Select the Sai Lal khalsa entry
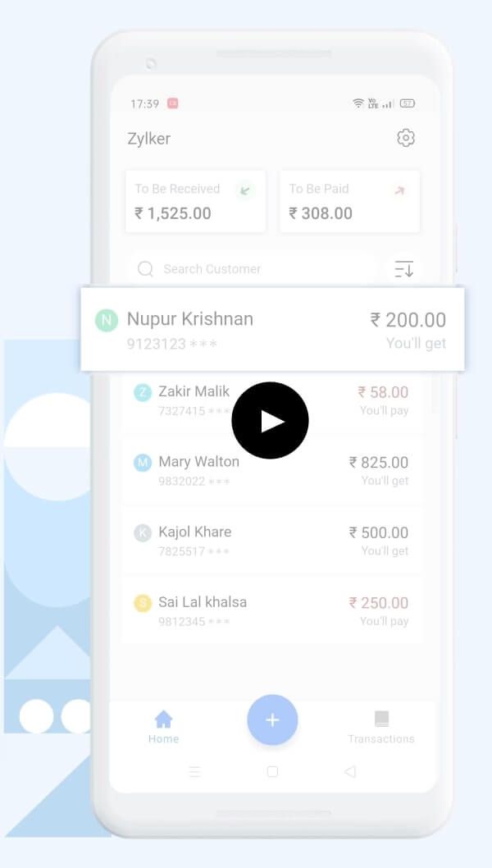492x868 pixels. click(x=272, y=610)
